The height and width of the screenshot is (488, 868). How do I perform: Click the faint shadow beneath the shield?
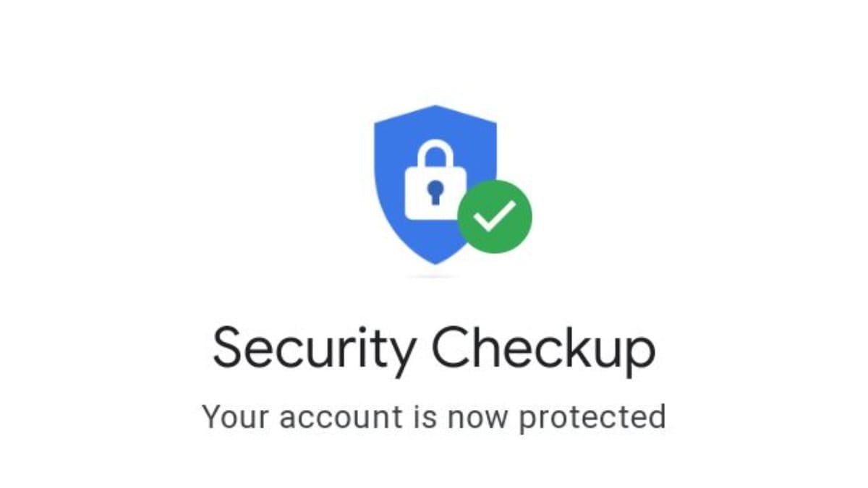tap(434, 276)
